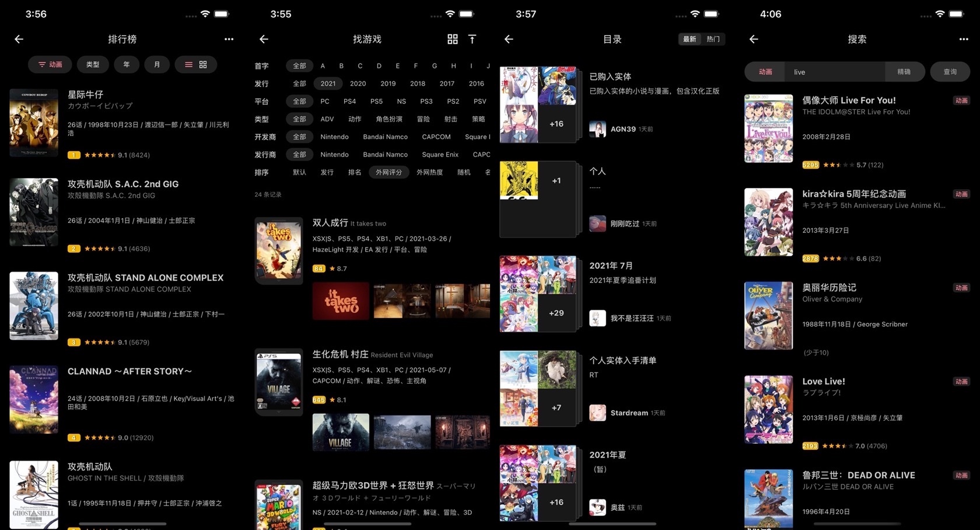Screen dimensions: 980x530
Task: Click the back arrow on 目录 screen
Action: click(509, 39)
